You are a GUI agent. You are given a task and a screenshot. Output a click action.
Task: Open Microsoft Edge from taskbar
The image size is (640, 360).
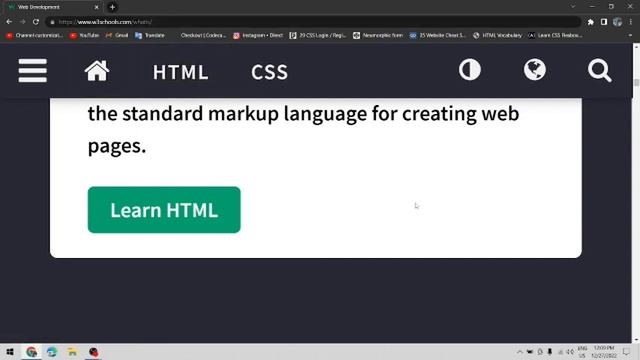tap(52, 352)
